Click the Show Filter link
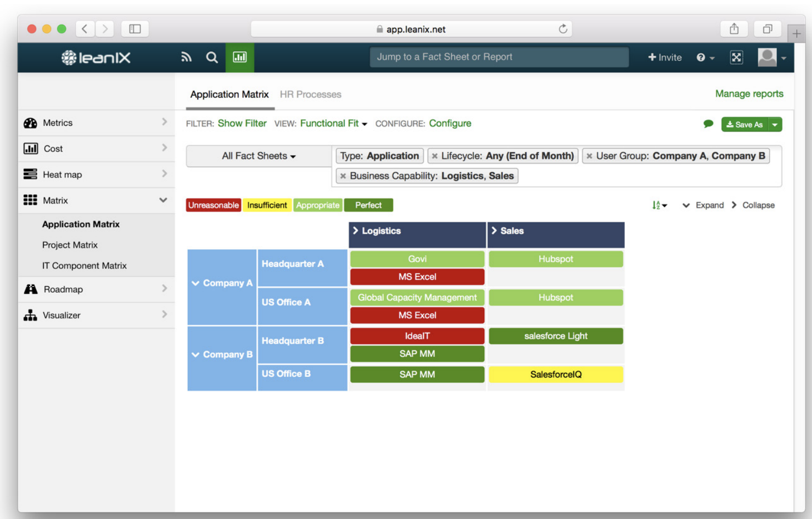The width and height of the screenshot is (812, 519). click(x=242, y=123)
